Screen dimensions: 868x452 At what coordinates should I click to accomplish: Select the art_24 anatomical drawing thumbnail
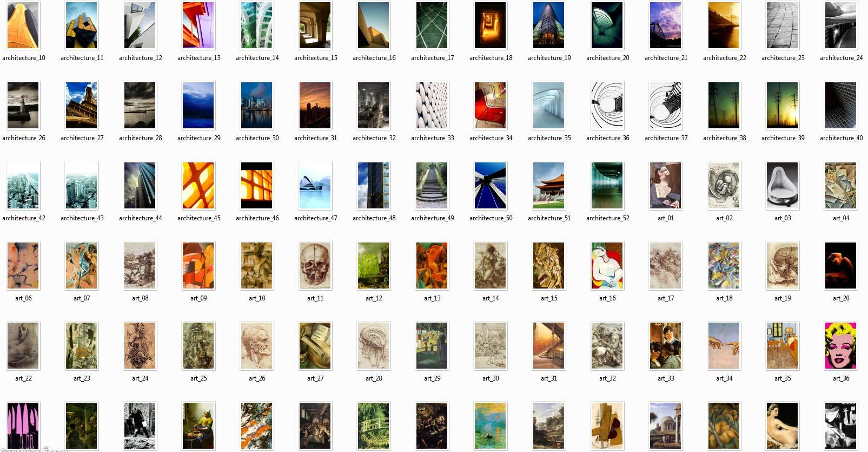[140, 346]
